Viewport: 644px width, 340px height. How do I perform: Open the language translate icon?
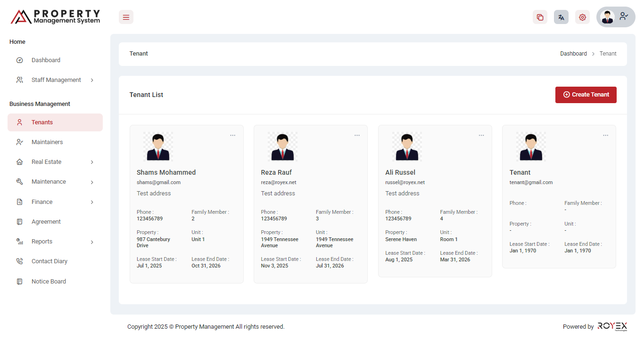(561, 17)
